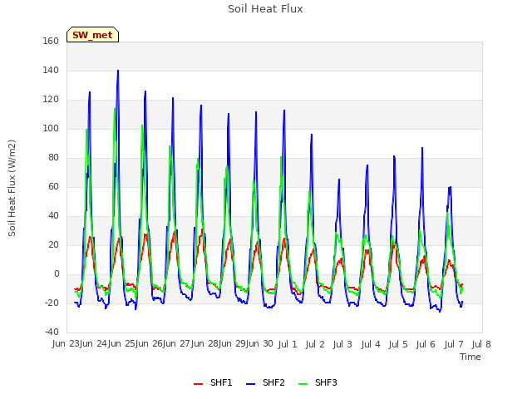
Task: Click the 60 y-axis tick label
Action: 53,186
